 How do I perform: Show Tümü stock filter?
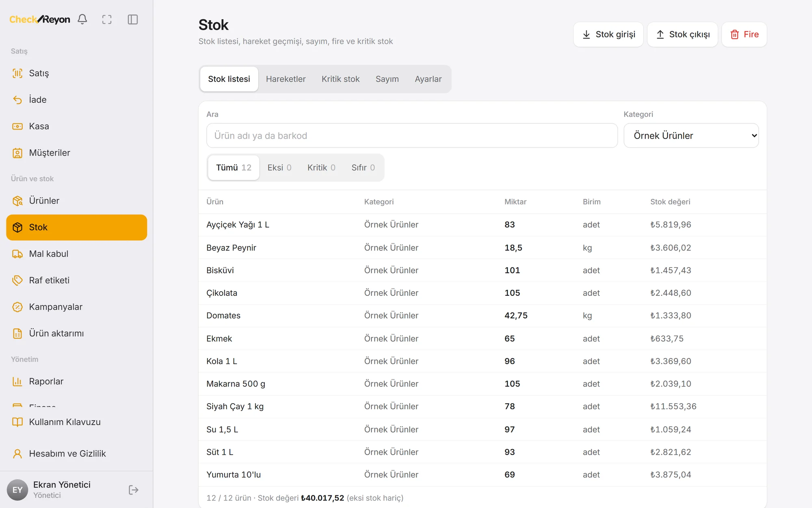pos(233,167)
